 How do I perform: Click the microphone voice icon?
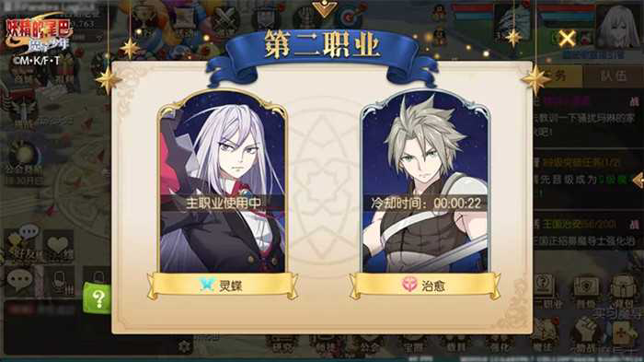click(58, 282)
